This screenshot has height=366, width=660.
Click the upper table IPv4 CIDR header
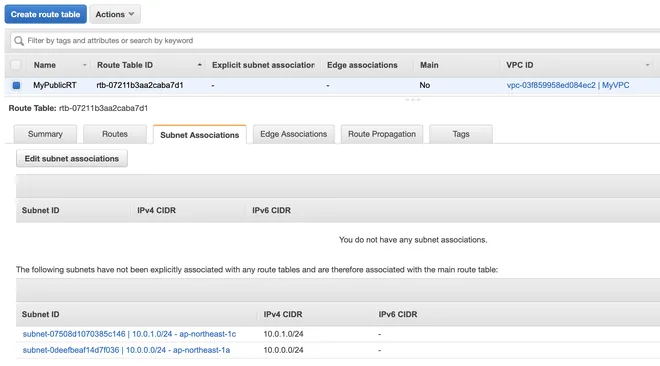point(156,210)
